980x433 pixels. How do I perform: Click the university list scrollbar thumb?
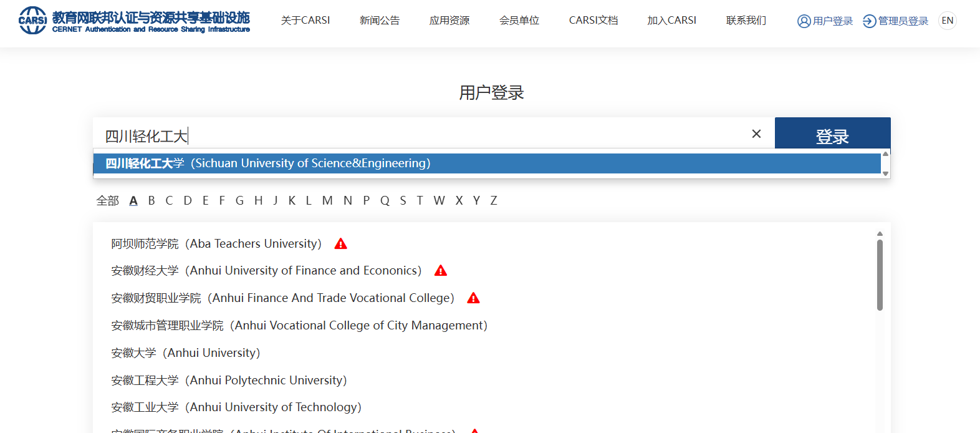[x=880, y=275]
